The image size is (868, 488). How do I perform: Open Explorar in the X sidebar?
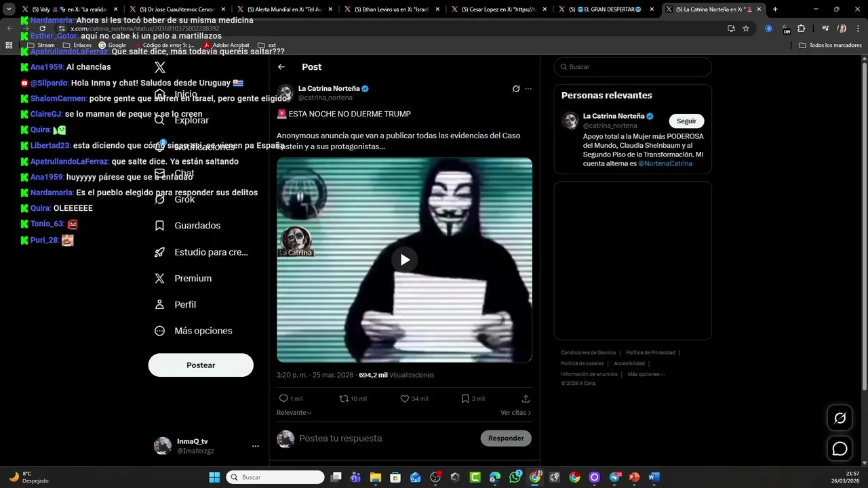pos(182,120)
